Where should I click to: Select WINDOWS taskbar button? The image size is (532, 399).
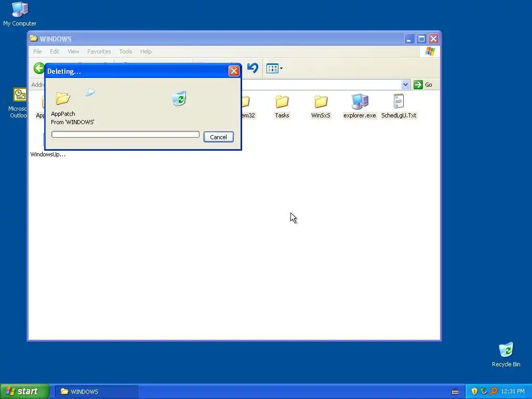click(96, 392)
